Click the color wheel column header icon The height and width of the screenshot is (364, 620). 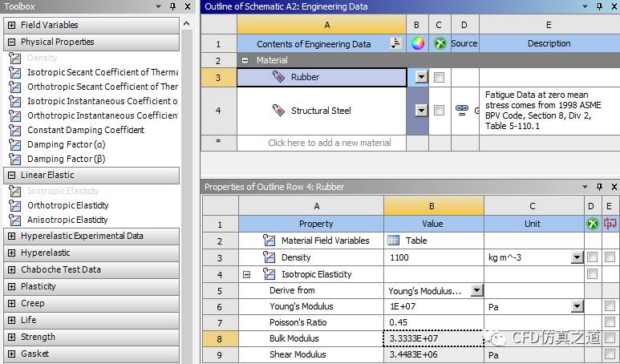[x=418, y=43]
